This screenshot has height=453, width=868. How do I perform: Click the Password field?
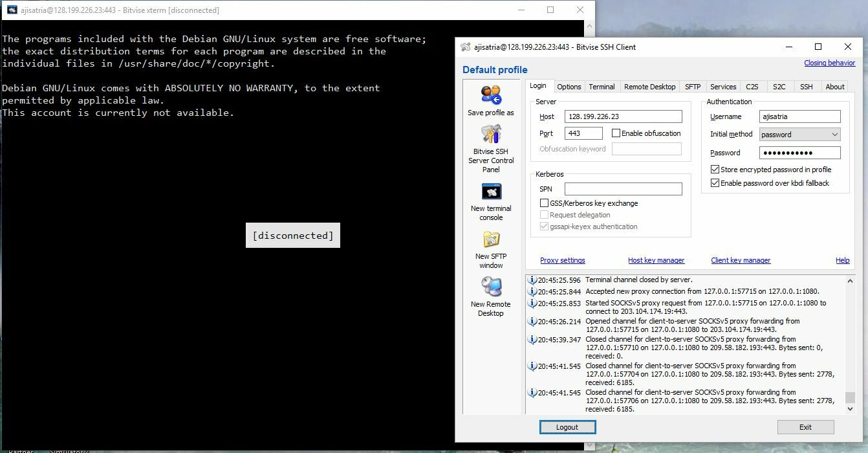pos(800,153)
